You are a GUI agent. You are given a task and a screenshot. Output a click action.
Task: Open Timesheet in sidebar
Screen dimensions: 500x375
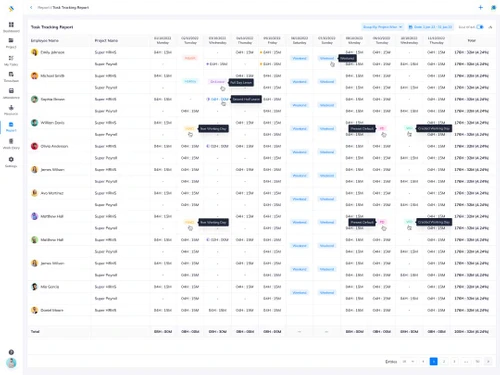pyautogui.click(x=11, y=74)
